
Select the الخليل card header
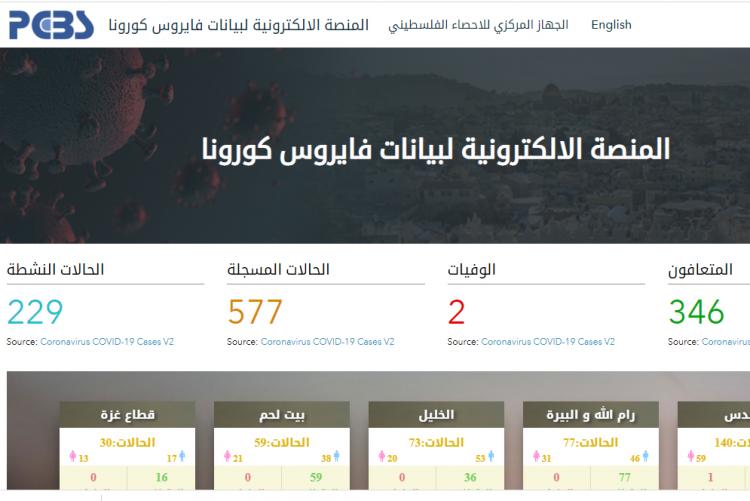[x=436, y=414]
